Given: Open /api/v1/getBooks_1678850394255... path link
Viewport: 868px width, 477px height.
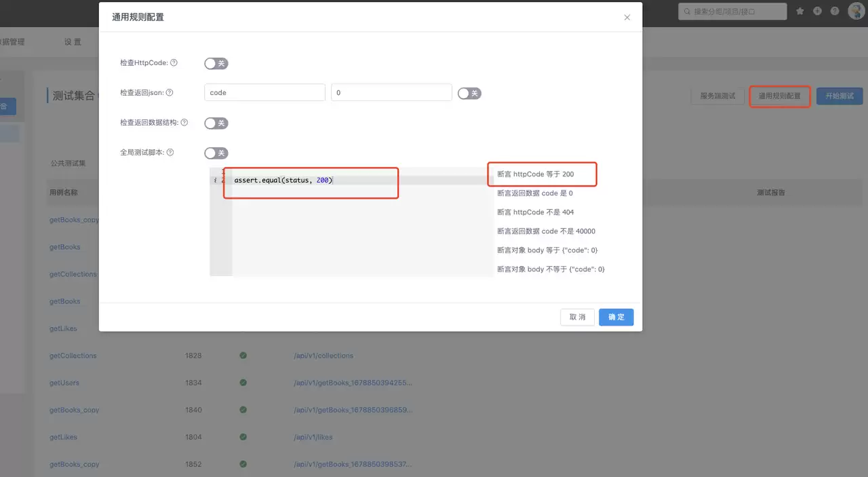Looking at the screenshot, I should point(353,383).
